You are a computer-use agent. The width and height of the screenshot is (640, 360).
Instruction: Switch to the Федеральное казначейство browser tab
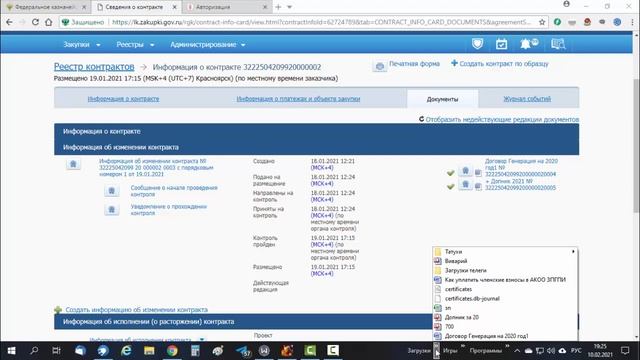46,7
